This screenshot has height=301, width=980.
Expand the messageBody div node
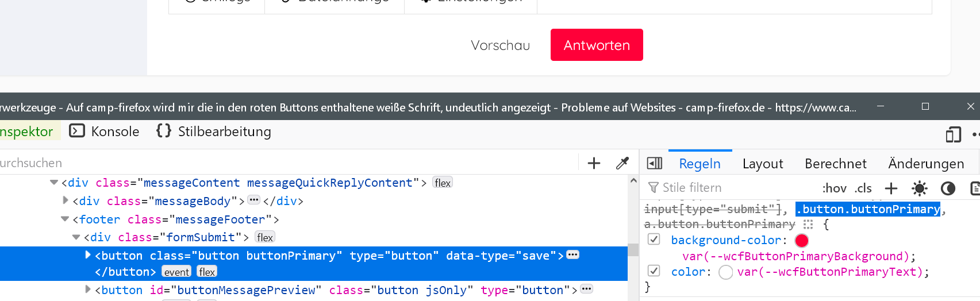click(x=66, y=200)
